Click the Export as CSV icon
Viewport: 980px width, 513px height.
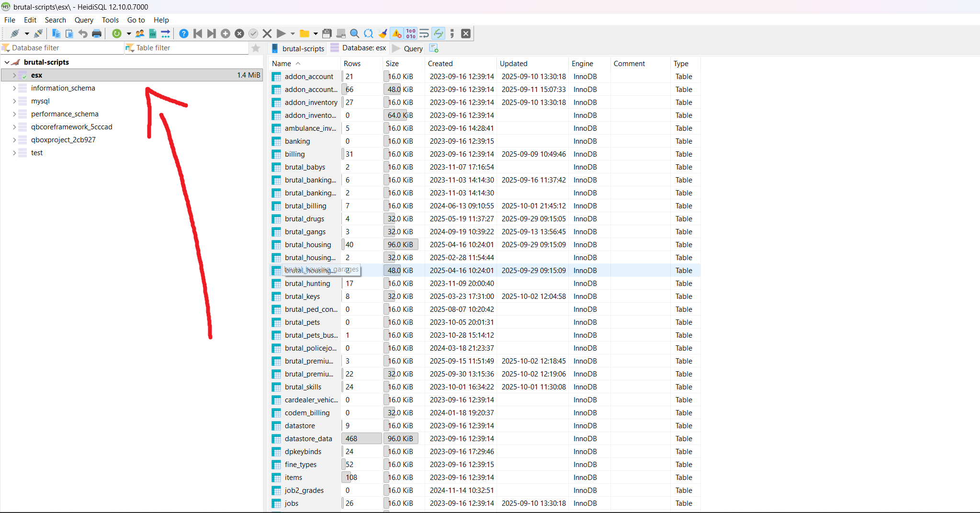click(x=153, y=34)
